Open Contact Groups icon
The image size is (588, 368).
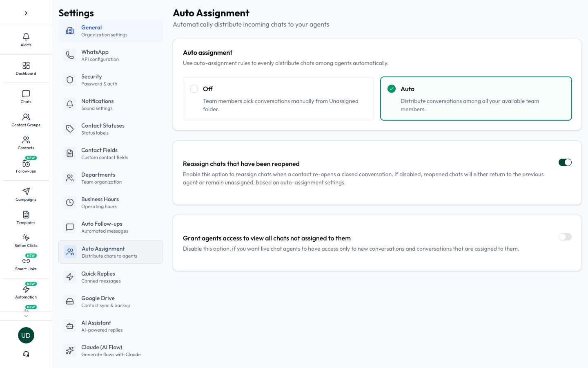[26, 117]
